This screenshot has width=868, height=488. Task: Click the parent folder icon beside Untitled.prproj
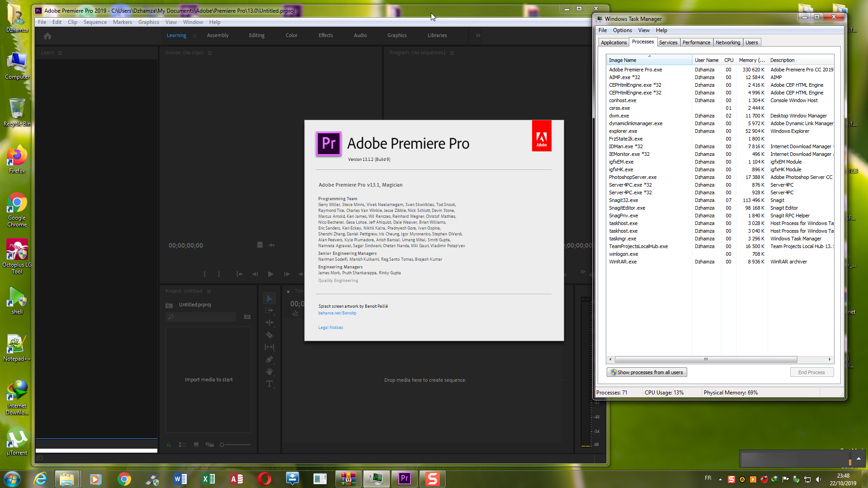pos(169,305)
